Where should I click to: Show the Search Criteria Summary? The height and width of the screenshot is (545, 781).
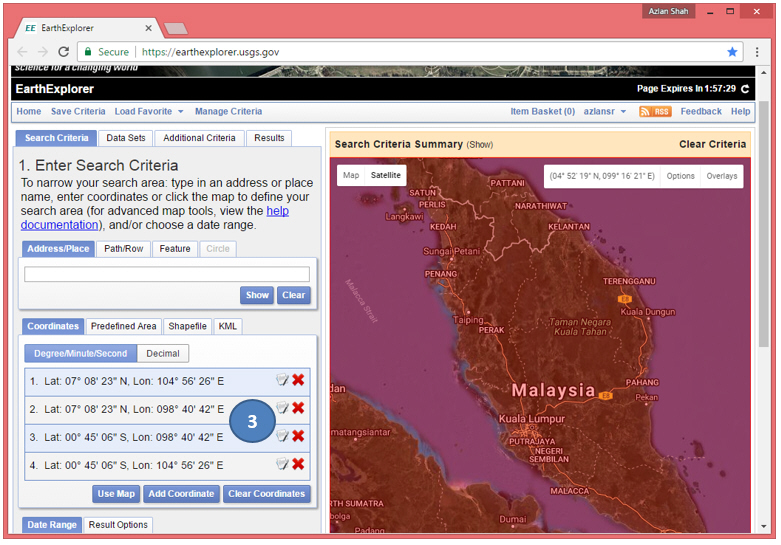(x=480, y=145)
